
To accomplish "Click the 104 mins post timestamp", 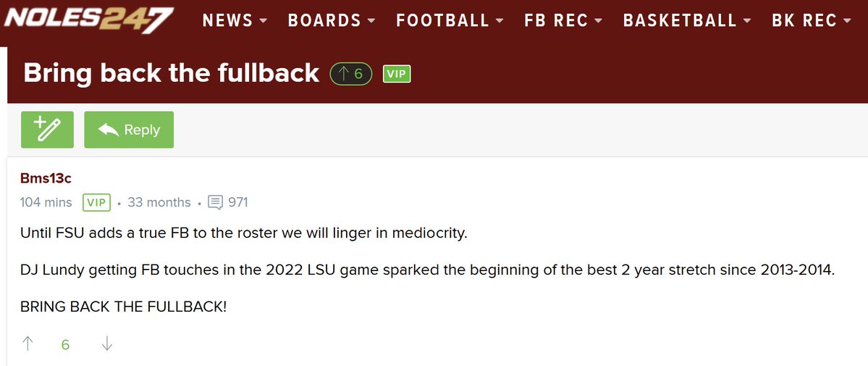I will 46,202.
